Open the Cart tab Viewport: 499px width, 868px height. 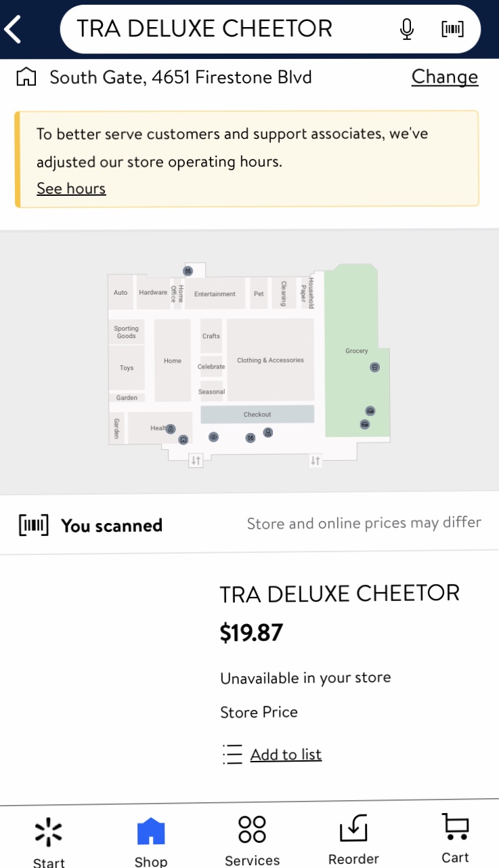[x=455, y=839]
